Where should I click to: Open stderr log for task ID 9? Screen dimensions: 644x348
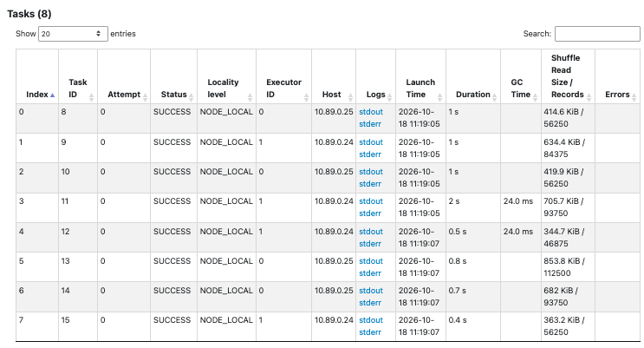click(x=370, y=154)
